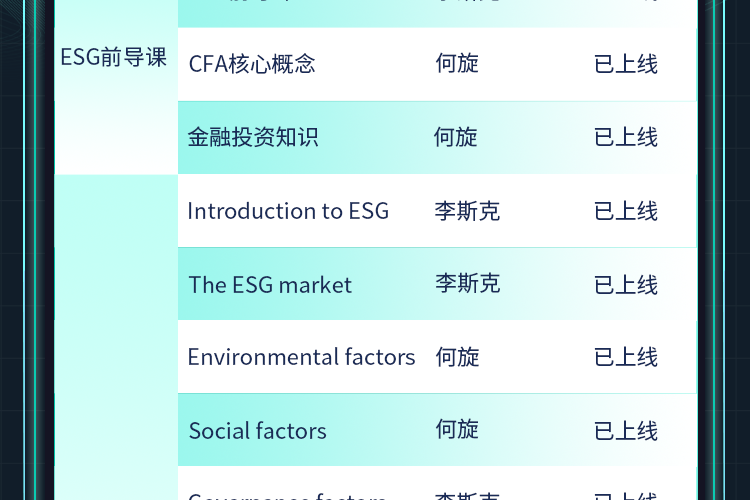Select 李斯克 in The ESG market row
Screen dimensions: 750x500
click(x=467, y=284)
